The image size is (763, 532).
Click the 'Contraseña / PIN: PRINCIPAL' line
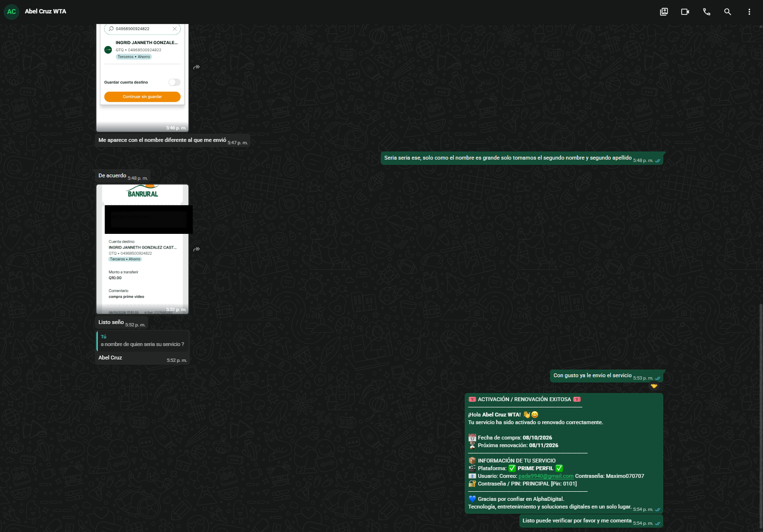tap(523, 484)
